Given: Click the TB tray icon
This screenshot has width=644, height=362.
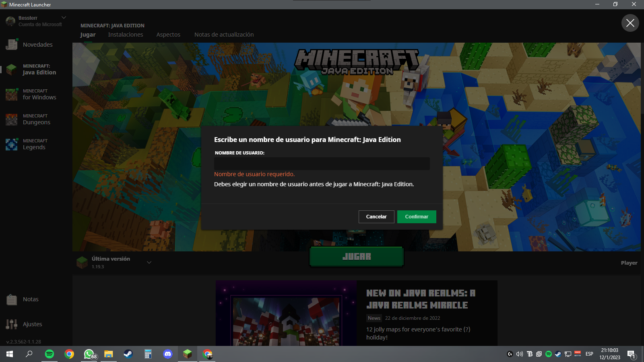Looking at the screenshot, I should click(x=530, y=354).
